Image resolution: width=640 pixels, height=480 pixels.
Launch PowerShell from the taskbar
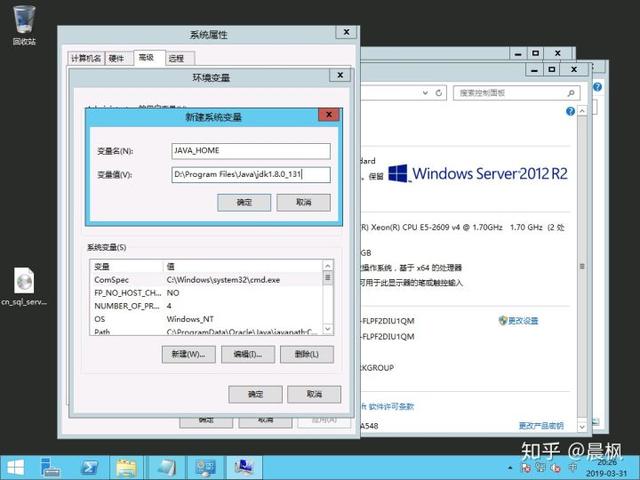(x=89, y=468)
